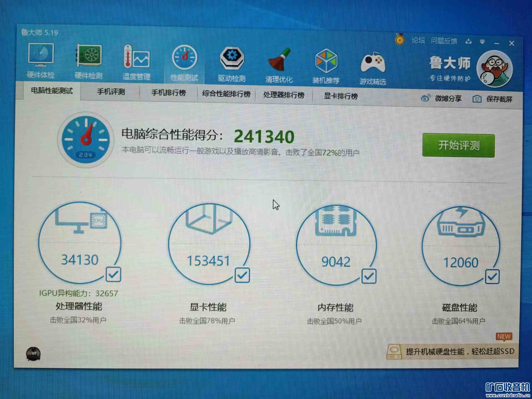Open the title bar dropdown menu arrow
Viewport: 532px width, 399px height.
point(482,42)
